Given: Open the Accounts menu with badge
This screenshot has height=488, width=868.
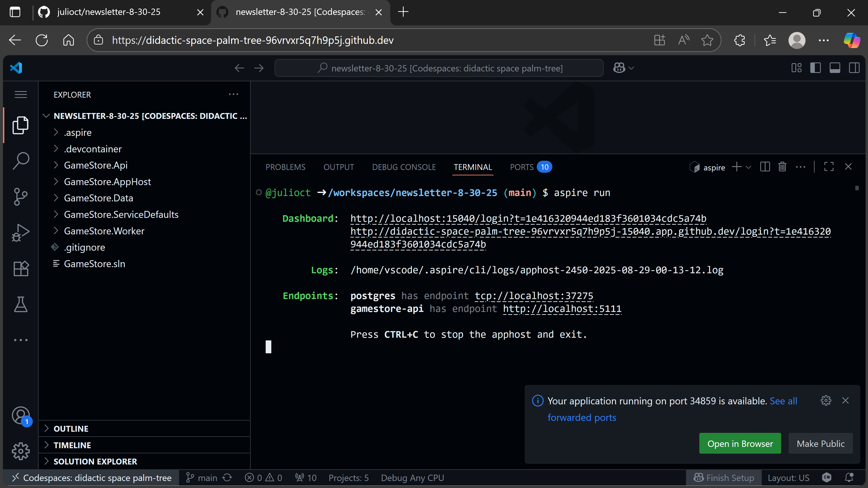Looking at the screenshot, I should (21, 416).
